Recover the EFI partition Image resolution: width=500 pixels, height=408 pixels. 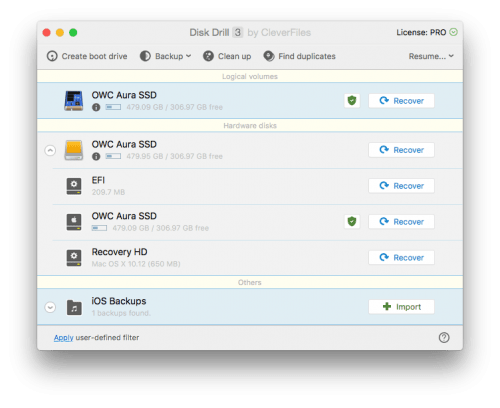(x=401, y=186)
